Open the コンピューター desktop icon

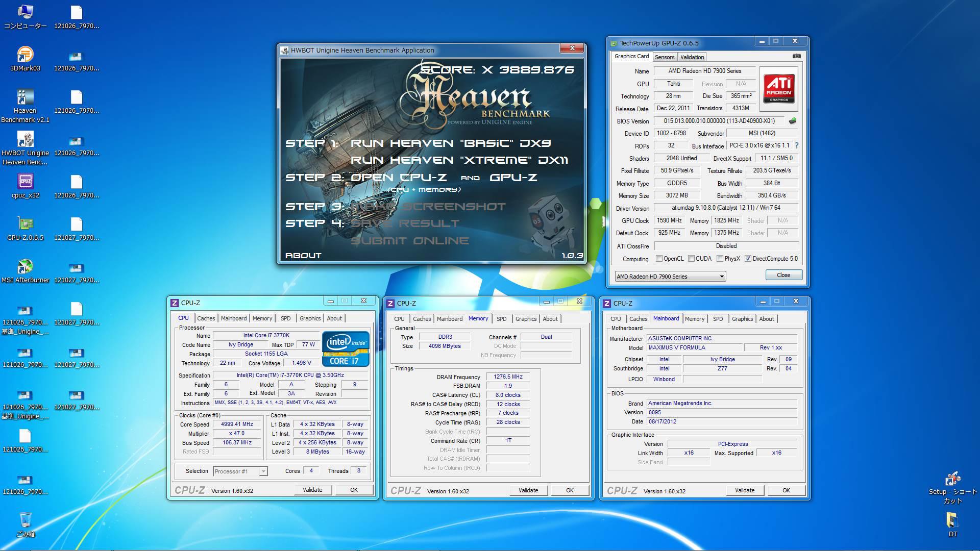[25, 17]
